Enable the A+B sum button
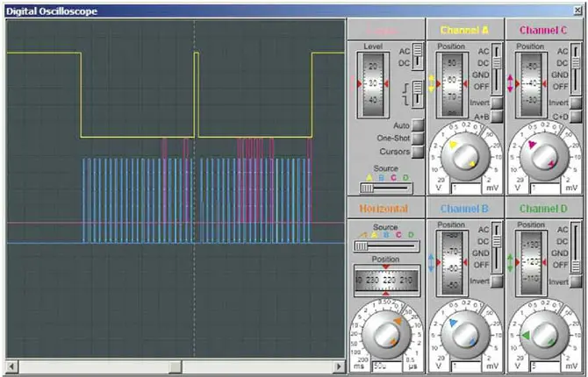588x377 pixels. point(498,117)
